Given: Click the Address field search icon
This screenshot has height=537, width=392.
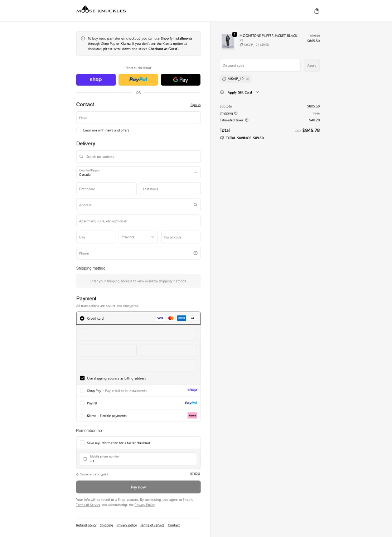Looking at the screenshot, I should tap(195, 205).
